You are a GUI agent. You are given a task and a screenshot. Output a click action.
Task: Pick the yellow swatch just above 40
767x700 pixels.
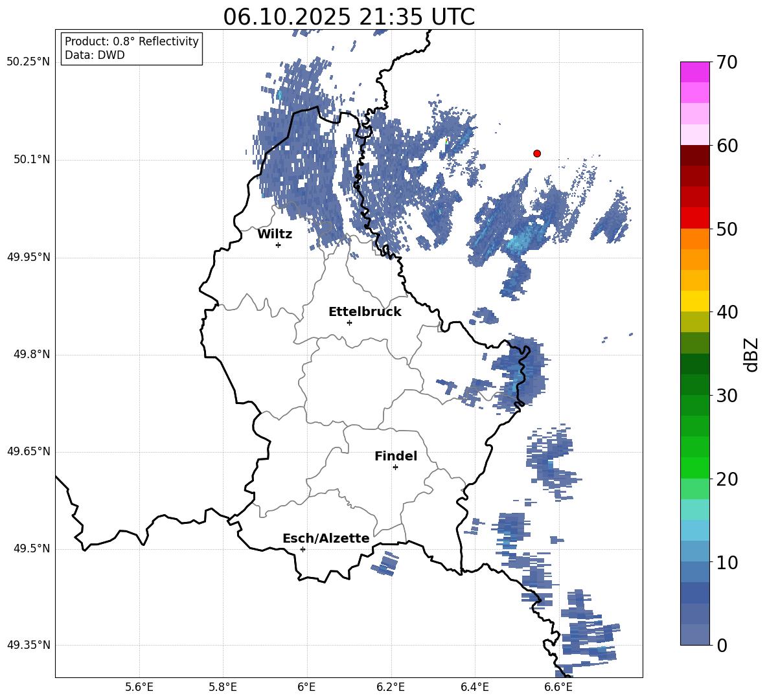click(x=694, y=301)
